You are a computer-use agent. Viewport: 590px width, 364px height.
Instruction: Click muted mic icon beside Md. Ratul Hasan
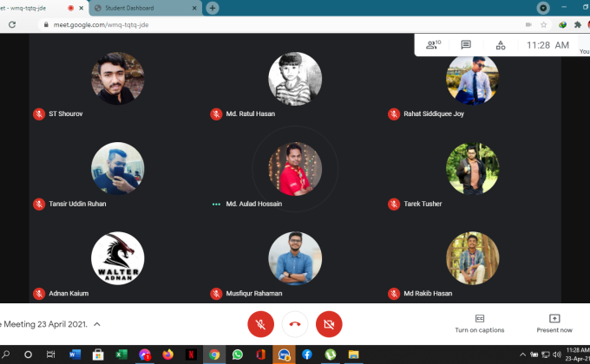[x=216, y=114]
